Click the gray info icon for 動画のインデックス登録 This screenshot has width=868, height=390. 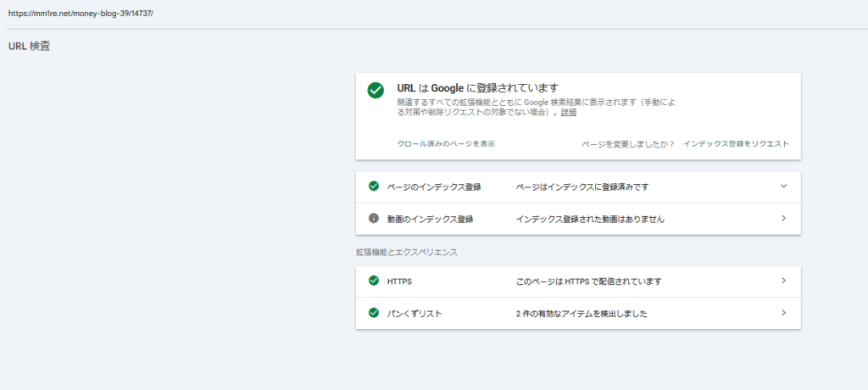tap(374, 219)
